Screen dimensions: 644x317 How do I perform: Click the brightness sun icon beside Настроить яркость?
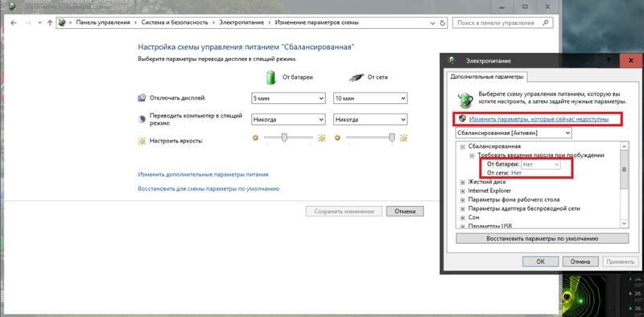pyautogui.click(x=142, y=141)
